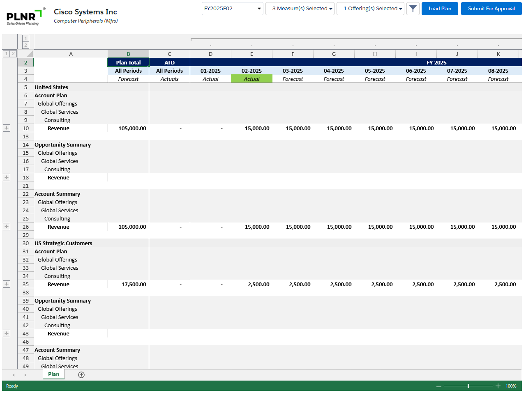The width and height of the screenshot is (526, 420).
Task: Show row outline level 2
Action: [x=13, y=54]
